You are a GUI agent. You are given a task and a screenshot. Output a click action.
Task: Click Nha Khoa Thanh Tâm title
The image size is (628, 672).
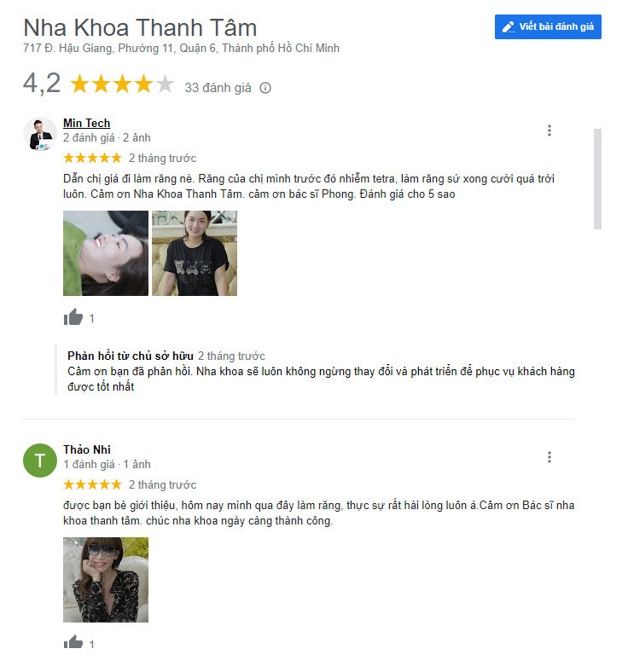pos(140,28)
